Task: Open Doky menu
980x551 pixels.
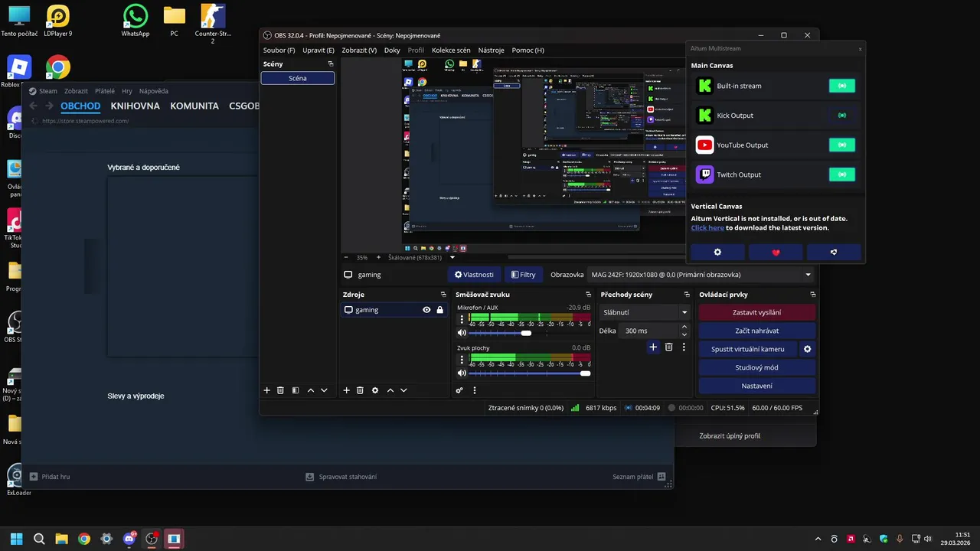Action: point(392,50)
